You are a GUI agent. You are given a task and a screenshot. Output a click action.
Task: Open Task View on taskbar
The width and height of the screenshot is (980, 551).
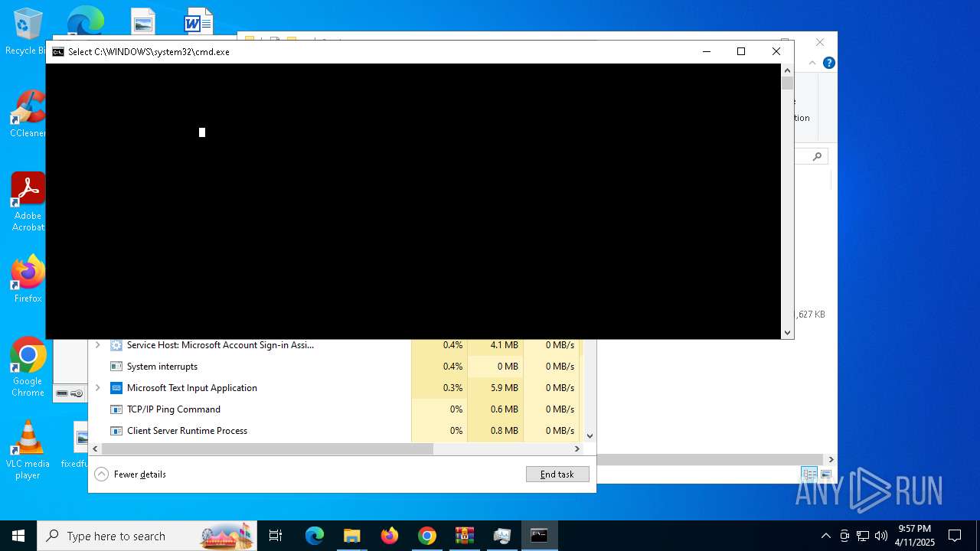click(x=276, y=536)
